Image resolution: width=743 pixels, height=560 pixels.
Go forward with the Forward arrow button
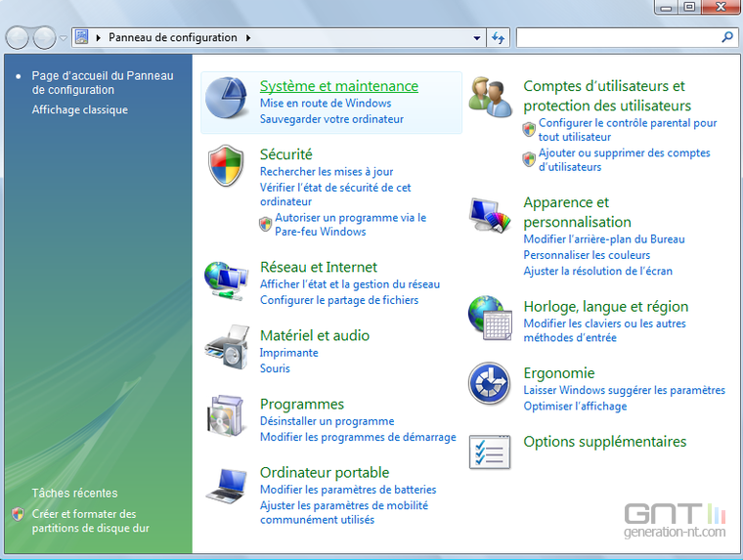[45, 37]
